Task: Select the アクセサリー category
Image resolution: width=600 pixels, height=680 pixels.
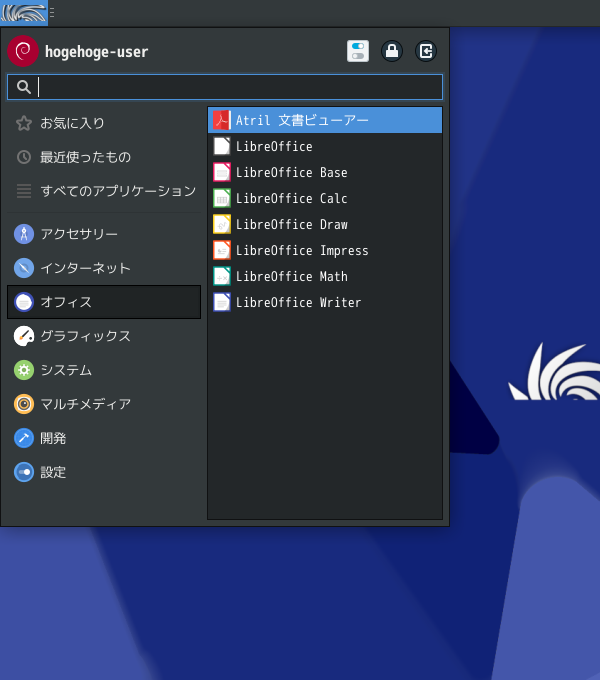Action: pos(104,234)
